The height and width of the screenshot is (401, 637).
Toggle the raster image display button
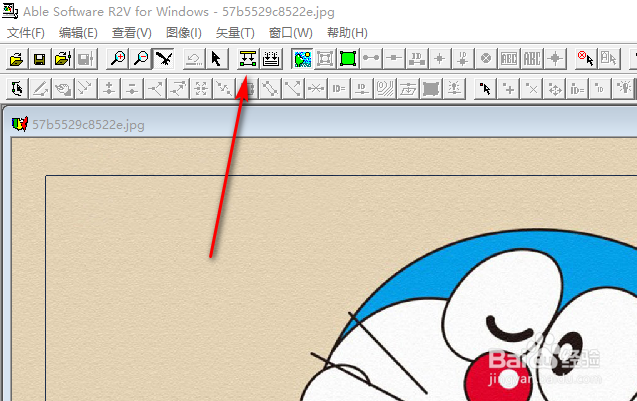tap(302, 59)
